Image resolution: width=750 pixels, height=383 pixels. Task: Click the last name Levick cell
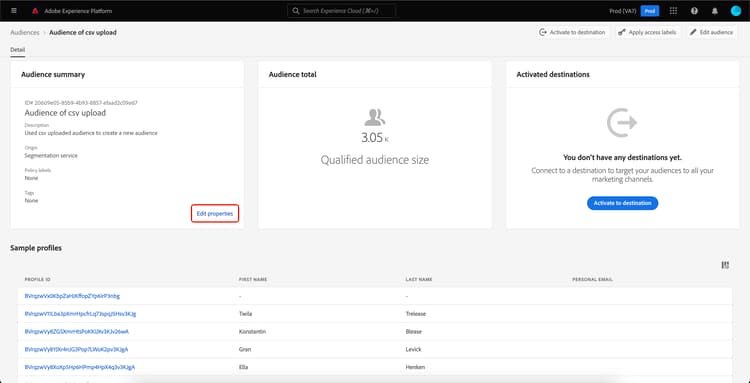pyautogui.click(x=413, y=349)
